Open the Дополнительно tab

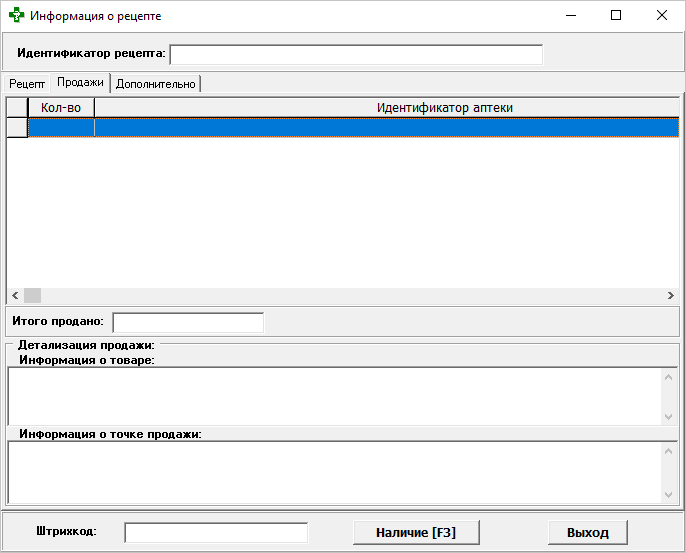[x=156, y=84]
